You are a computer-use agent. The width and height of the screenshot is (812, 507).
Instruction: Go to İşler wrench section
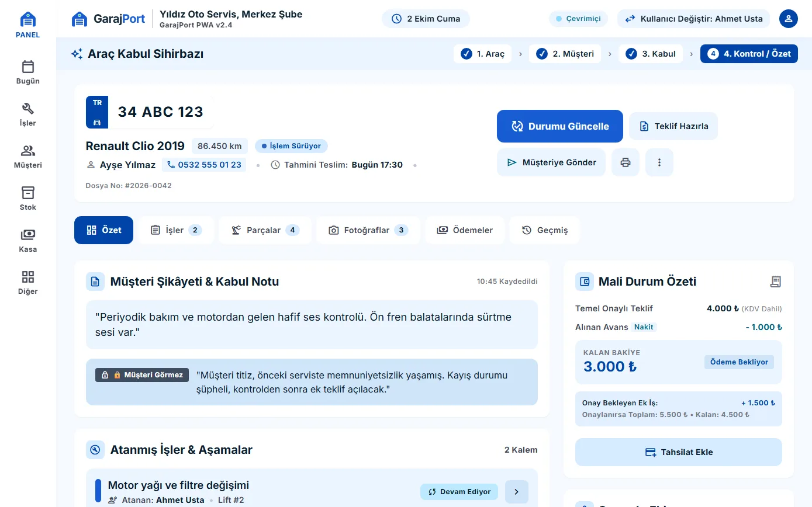point(28,114)
